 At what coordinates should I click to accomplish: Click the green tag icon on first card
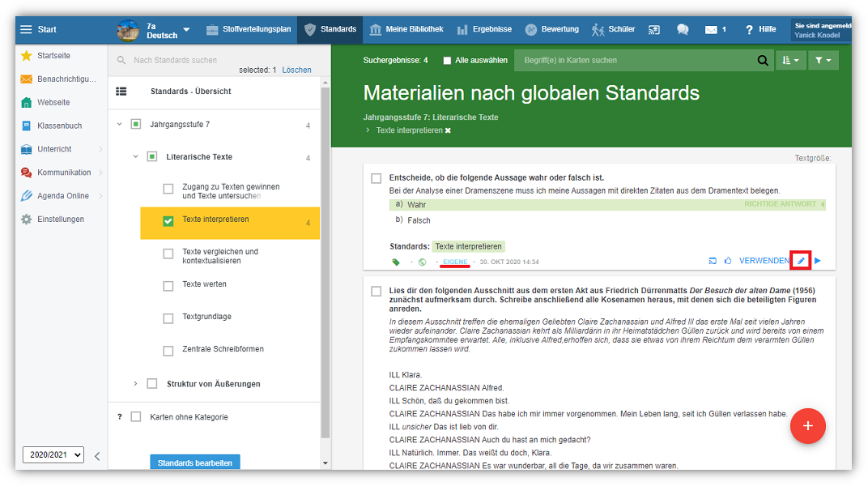[x=396, y=262]
